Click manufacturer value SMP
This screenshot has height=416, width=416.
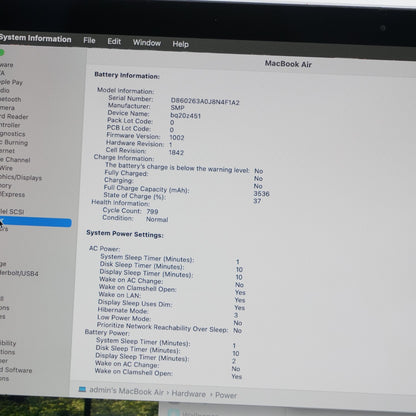(177, 108)
